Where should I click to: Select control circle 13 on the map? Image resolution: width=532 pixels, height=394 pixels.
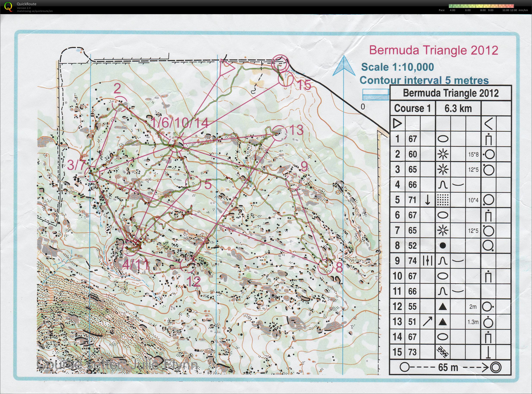pyautogui.click(x=280, y=134)
